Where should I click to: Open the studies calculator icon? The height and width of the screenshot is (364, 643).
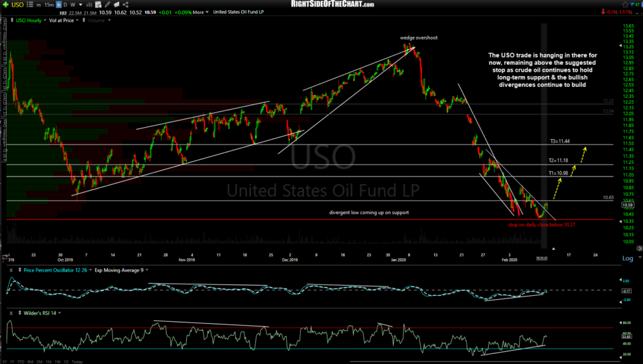(x=98, y=5)
